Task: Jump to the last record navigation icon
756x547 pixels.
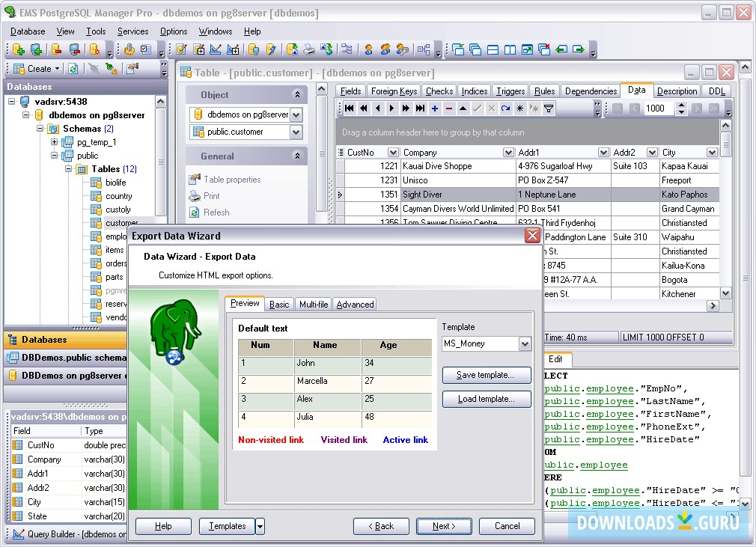Action: click(421, 109)
